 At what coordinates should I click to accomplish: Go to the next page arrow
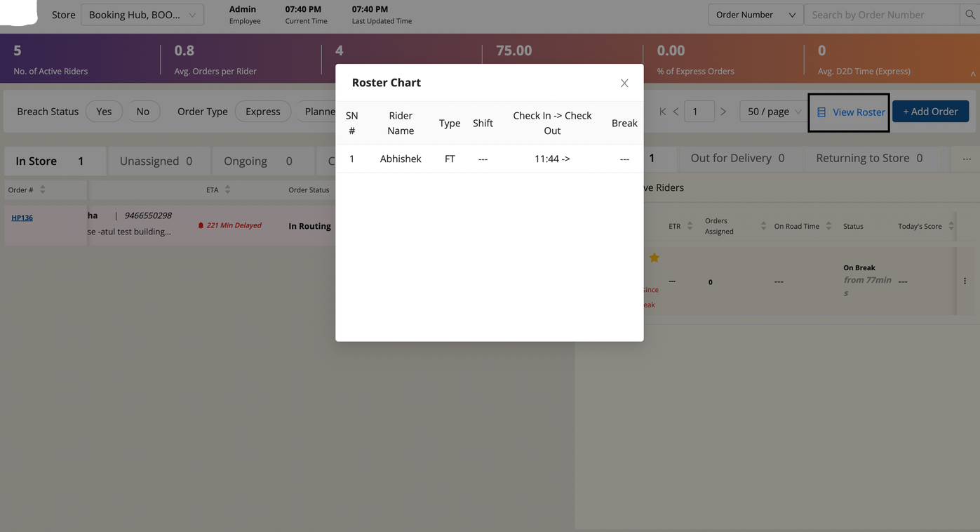pos(723,112)
